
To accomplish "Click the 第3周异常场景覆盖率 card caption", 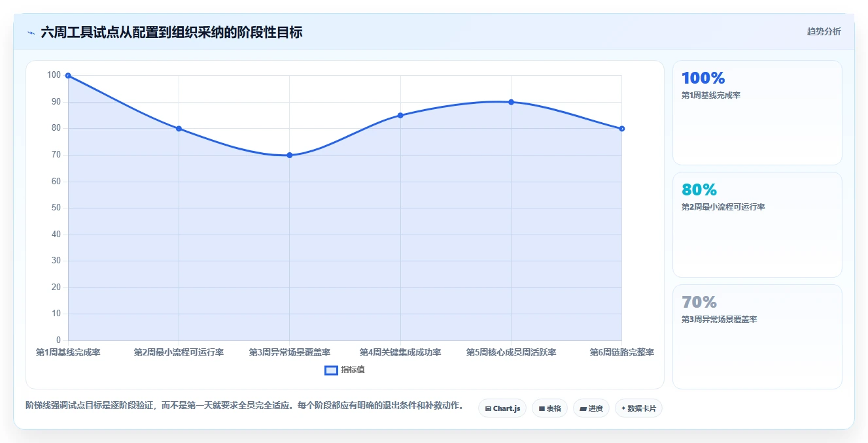I will [x=720, y=320].
